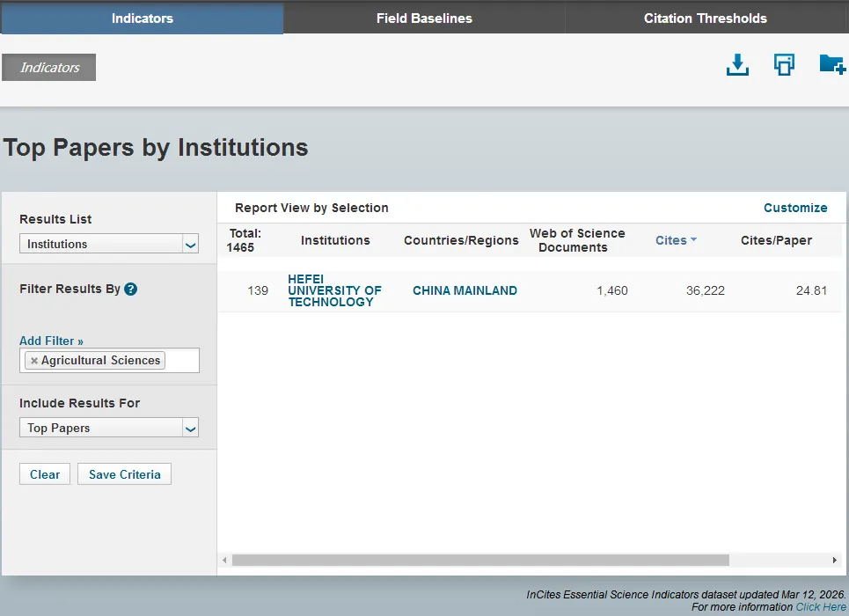Switch to the Citation Thresholds tab

[706, 18]
